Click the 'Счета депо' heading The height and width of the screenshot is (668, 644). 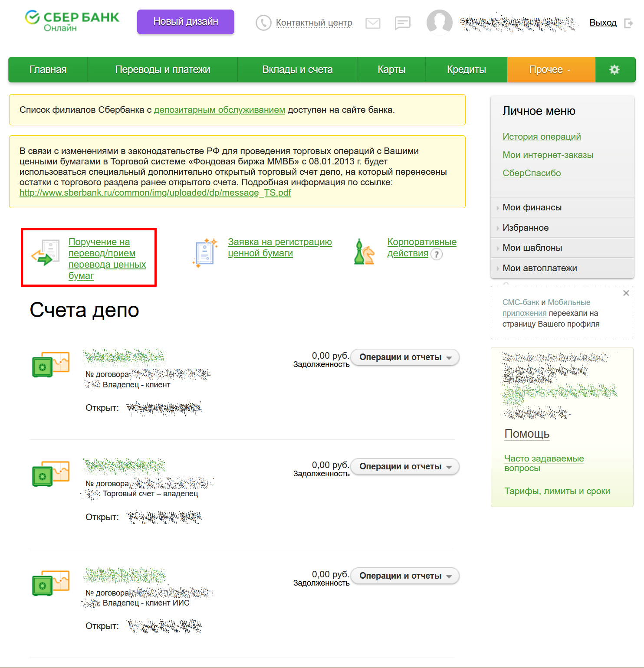point(85,310)
